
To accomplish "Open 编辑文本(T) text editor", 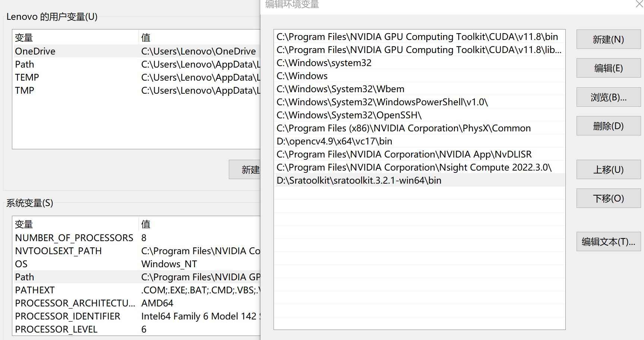I will tap(608, 241).
